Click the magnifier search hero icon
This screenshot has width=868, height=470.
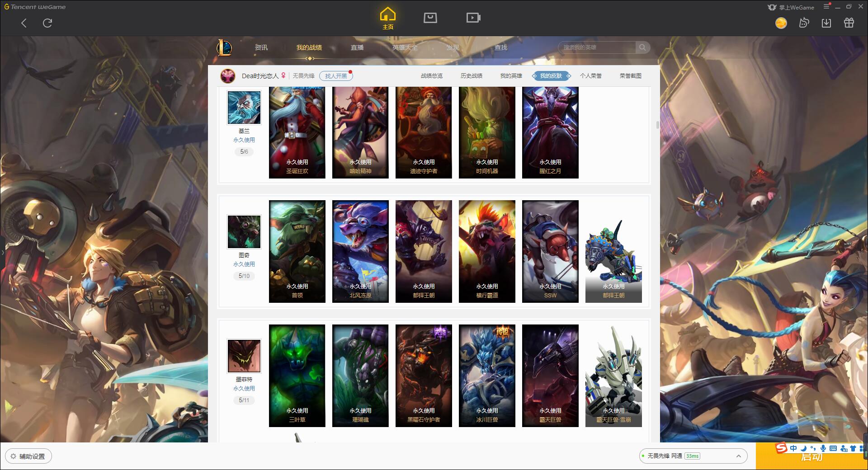pyautogui.click(x=642, y=47)
